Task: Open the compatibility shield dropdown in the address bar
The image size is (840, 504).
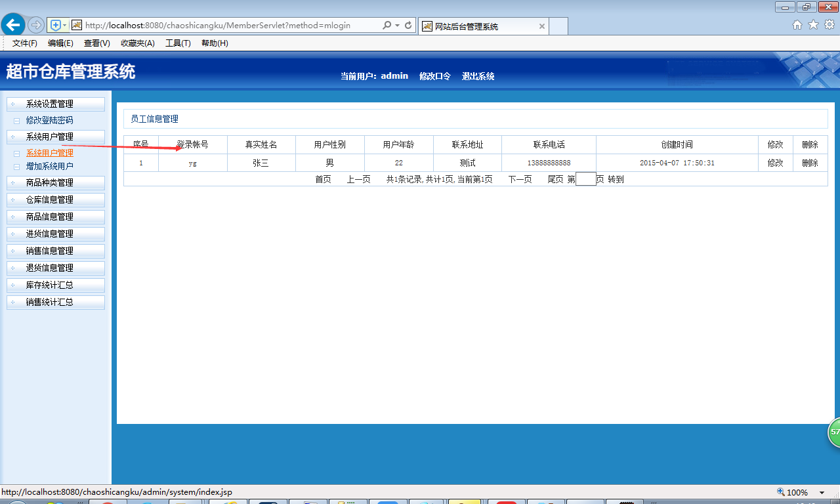Action: click(x=58, y=25)
